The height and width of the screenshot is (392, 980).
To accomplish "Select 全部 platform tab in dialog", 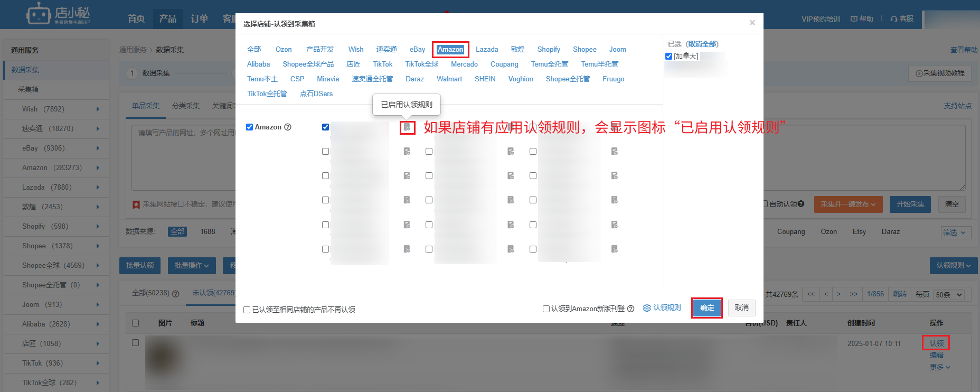I will [x=254, y=49].
